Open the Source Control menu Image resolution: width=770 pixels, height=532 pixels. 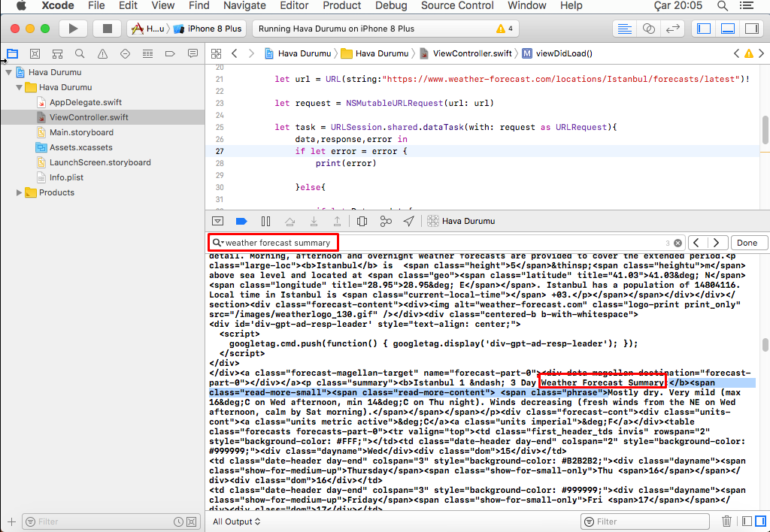[x=456, y=5]
